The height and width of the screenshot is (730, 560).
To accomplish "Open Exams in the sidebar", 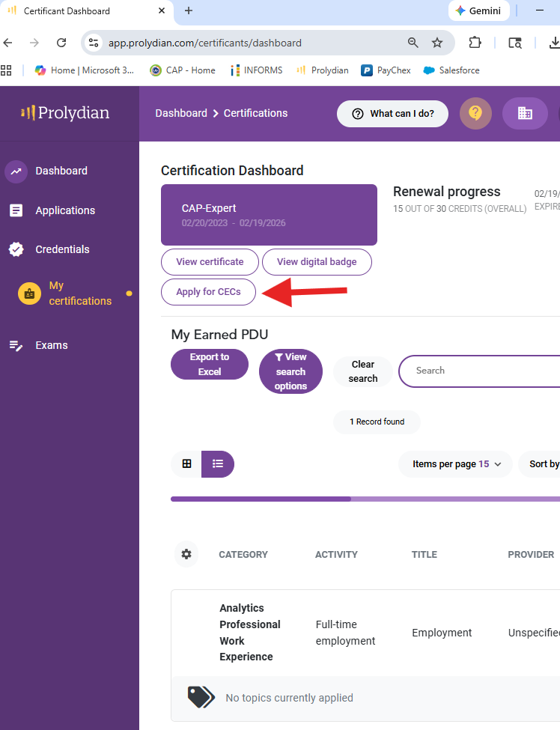I will pos(51,345).
